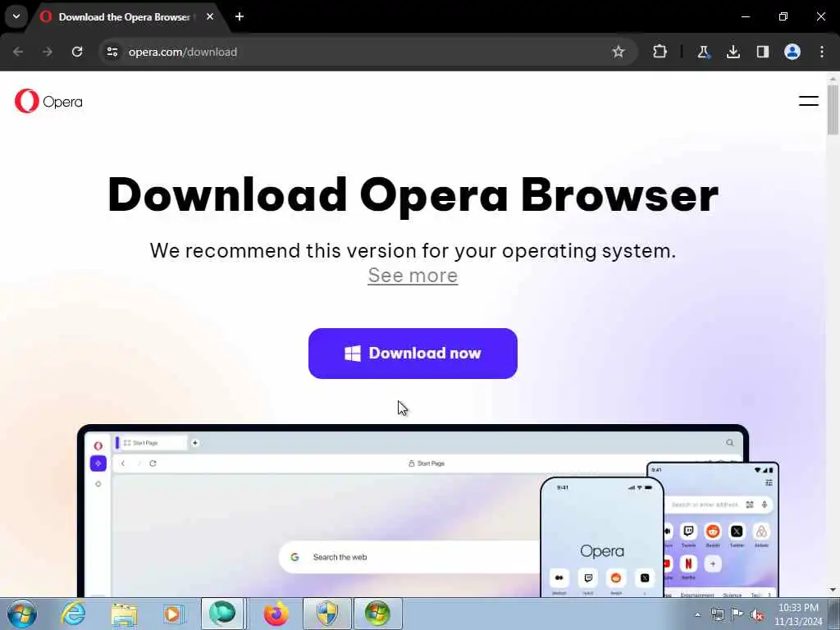Restore down the Chrome window
Screen dimensions: 840x630
tap(783, 16)
